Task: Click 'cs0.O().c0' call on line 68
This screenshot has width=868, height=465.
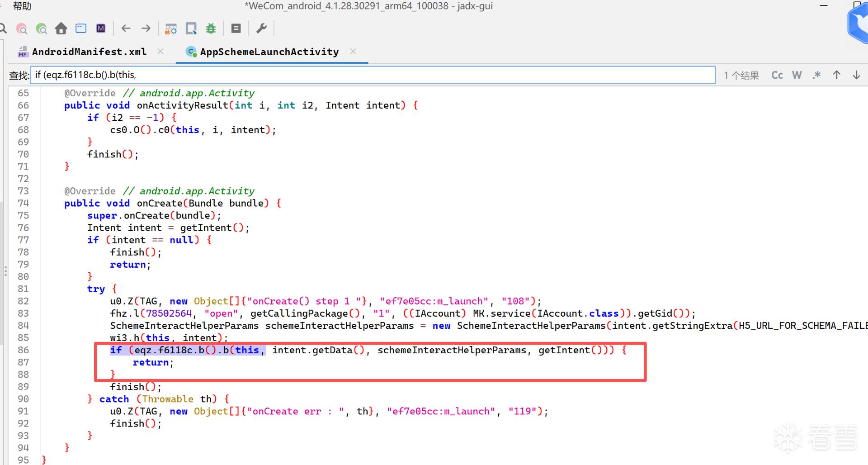Action: point(140,130)
